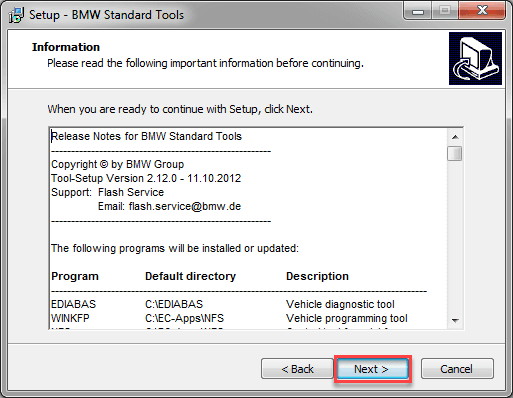Click the C:\EDIABAS directory path
Viewport: 513px width, 398px height.
tap(174, 304)
